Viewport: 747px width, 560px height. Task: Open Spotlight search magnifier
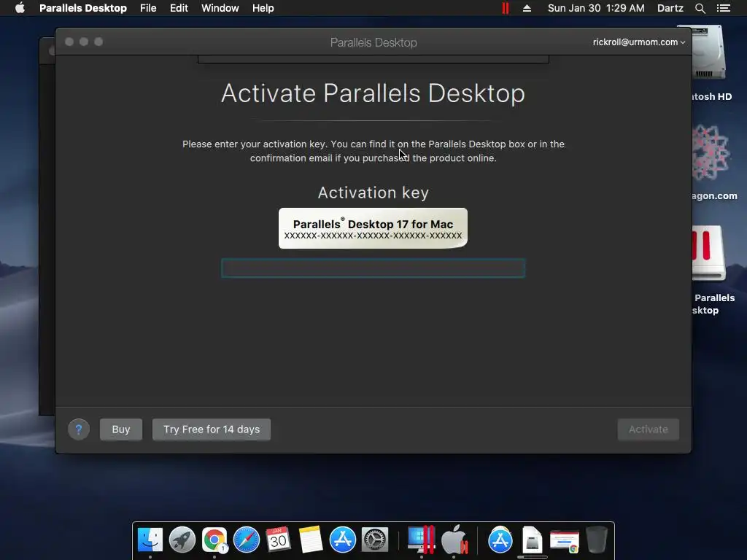click(700, 8)
